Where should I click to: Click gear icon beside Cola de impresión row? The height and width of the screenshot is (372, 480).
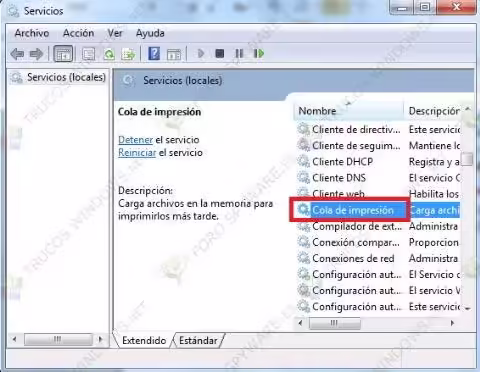click(304, 210)
